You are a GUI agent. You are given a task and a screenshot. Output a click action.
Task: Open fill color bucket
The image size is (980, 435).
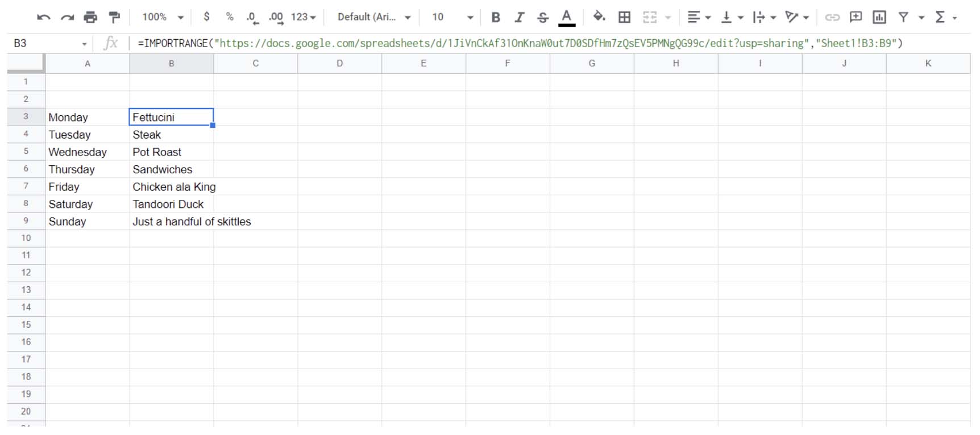(x=599, y=16)
